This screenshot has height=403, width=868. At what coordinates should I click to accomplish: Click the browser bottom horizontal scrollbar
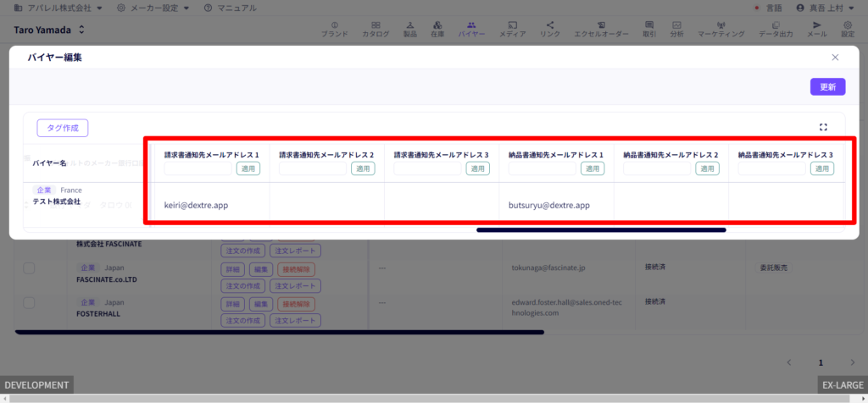431,399
